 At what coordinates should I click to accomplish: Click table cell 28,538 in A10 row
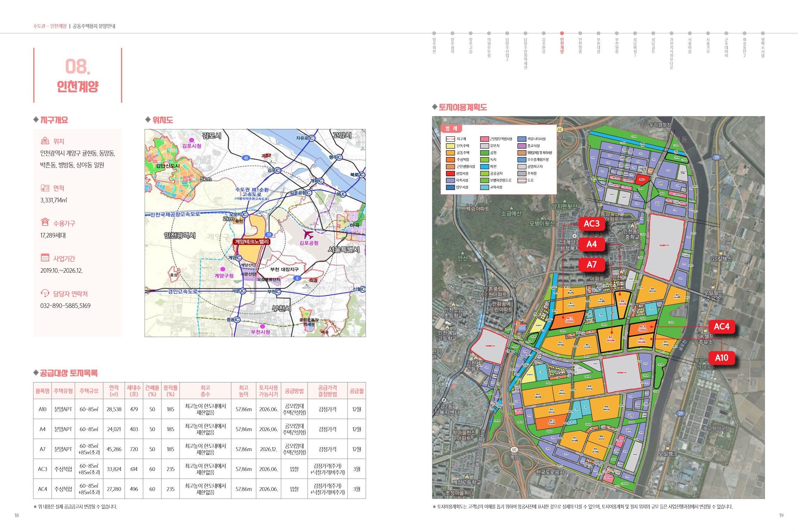coord(114,409)
